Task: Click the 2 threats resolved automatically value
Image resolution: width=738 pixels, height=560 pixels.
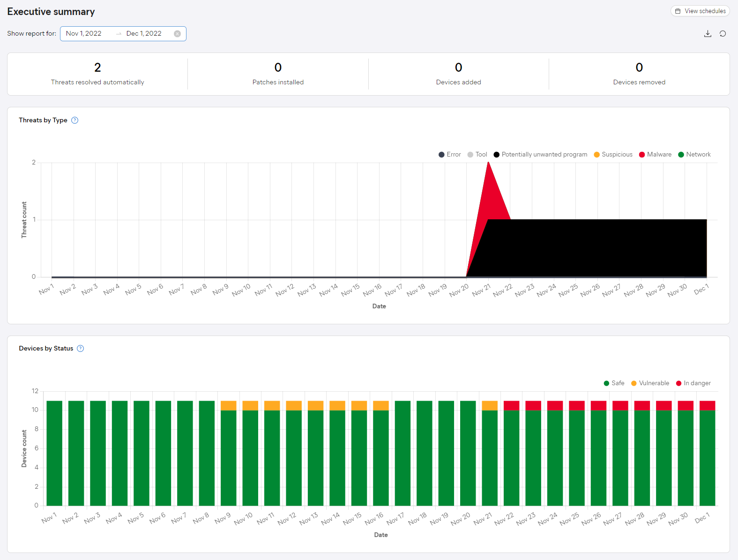Action: (97, 67)
